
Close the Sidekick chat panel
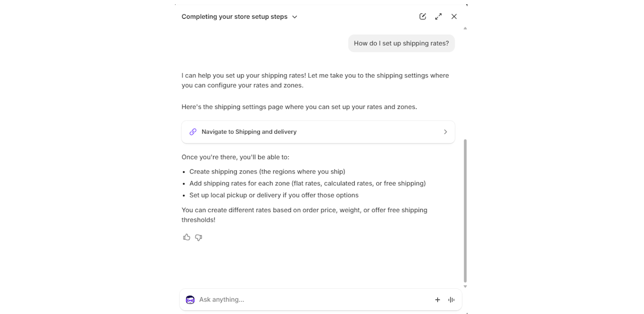pos(453,16)
